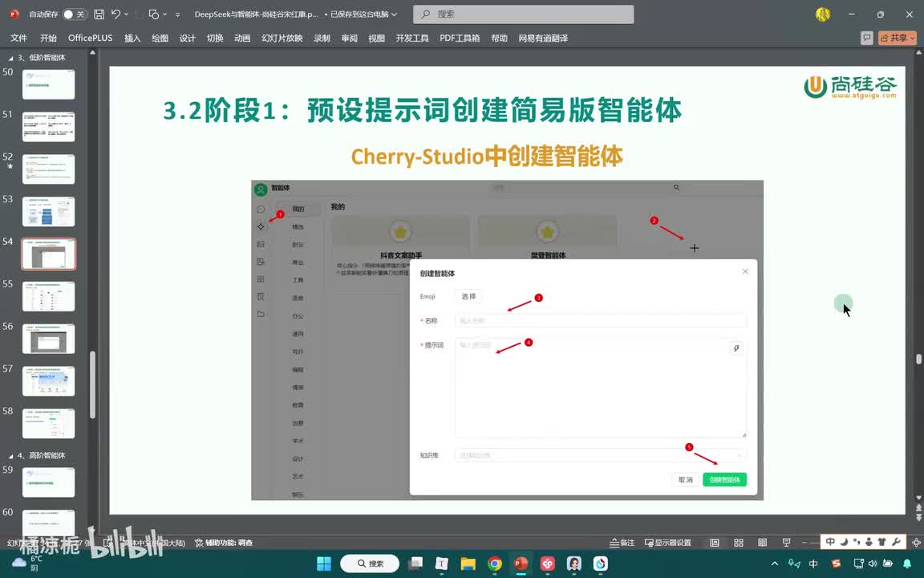Select slide 56 thumbnail
This screenshot has width=924, height=578.
48,339
